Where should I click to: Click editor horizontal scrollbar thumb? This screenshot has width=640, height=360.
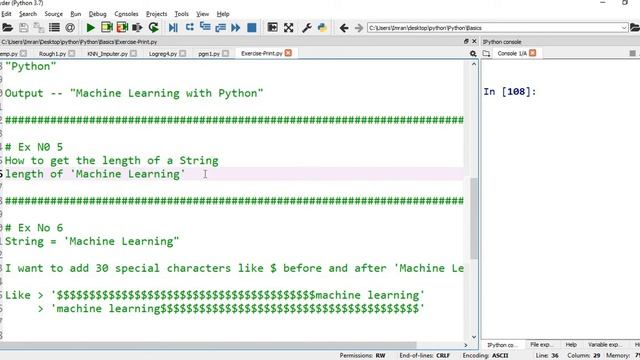(x=208, y=345)
